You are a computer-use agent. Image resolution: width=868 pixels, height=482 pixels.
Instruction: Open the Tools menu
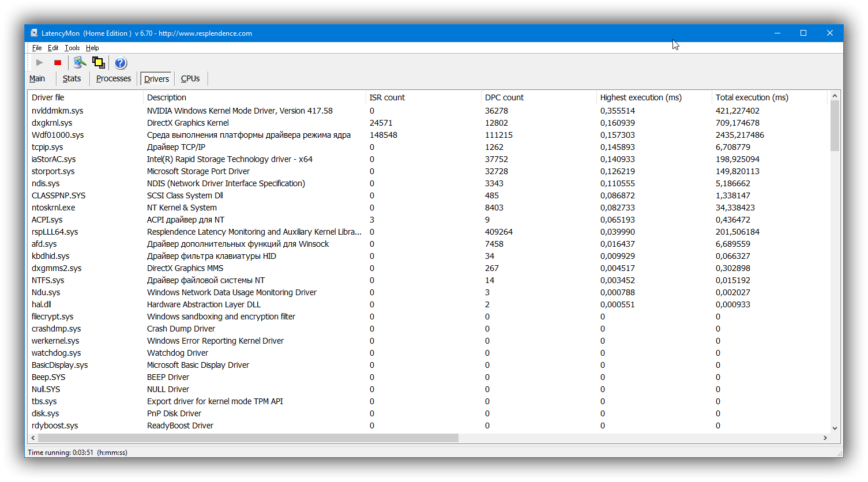72,48
